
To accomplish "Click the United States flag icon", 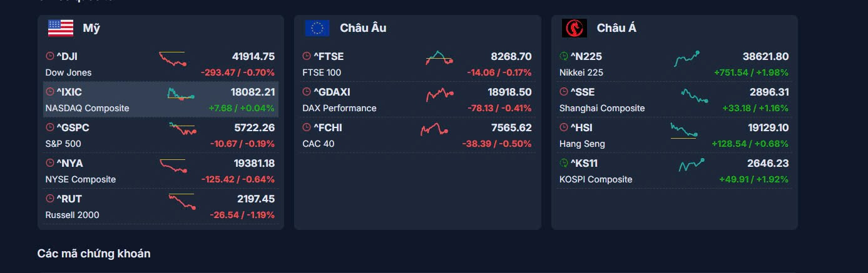I will [61, 28].
